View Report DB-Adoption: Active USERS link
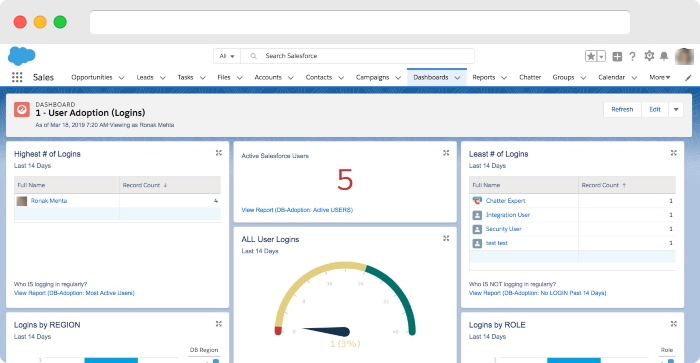 coord(297,210)
